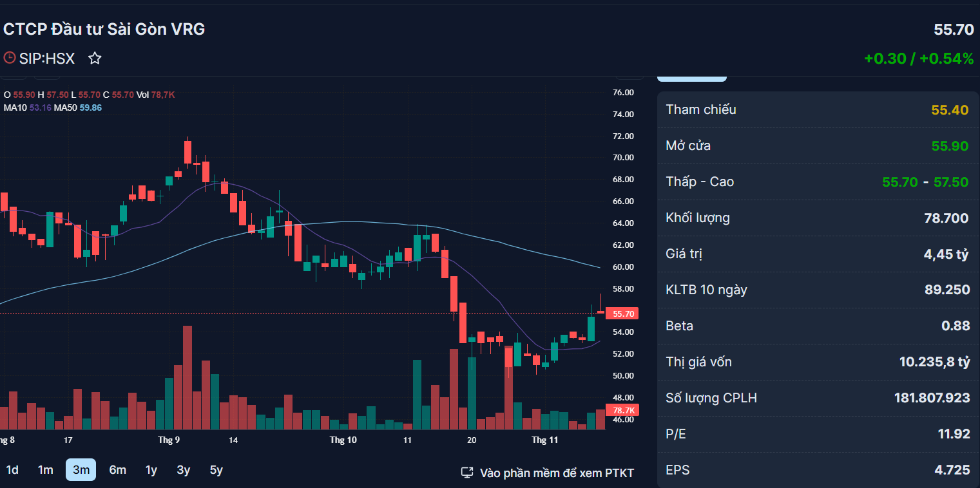
Task: Click the P/E value 11.92
Action: [954, 435]
